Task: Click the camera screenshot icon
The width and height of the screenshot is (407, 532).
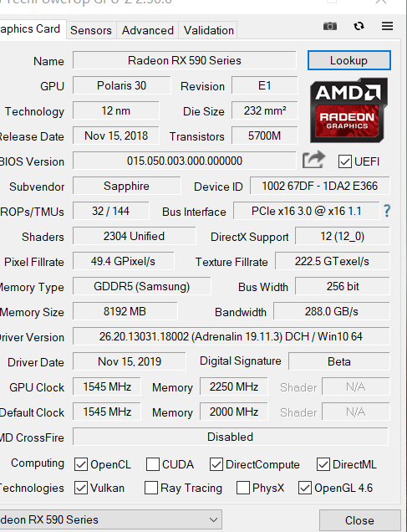Action: pos(330,26)
